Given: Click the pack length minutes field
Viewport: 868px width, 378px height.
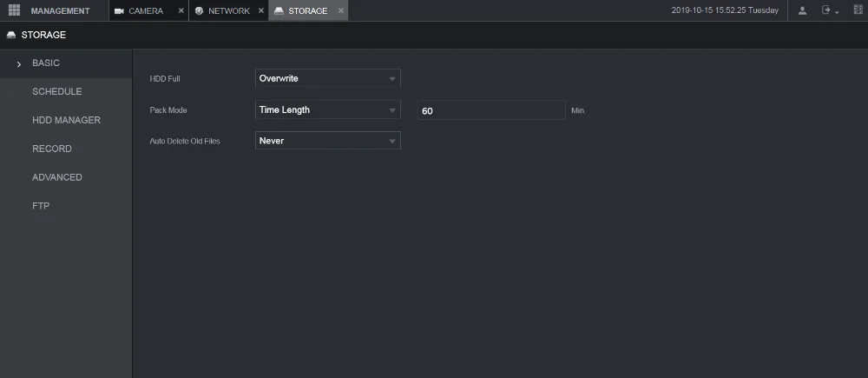Looking at the screenshot, I should pos(491,110).
